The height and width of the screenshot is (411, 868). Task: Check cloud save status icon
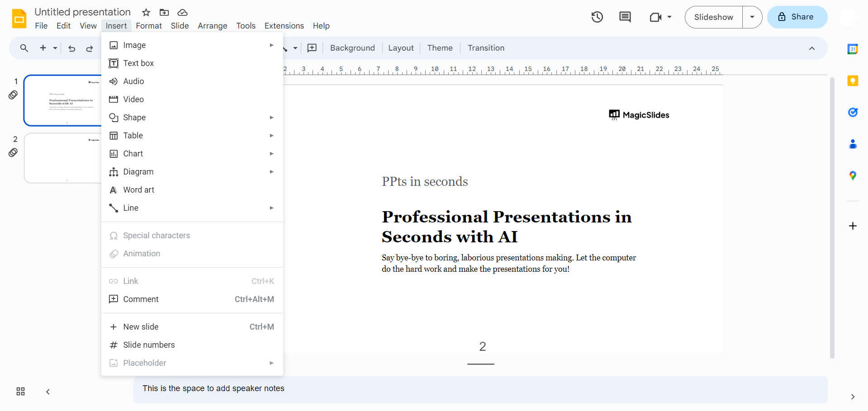coord(182,12)
